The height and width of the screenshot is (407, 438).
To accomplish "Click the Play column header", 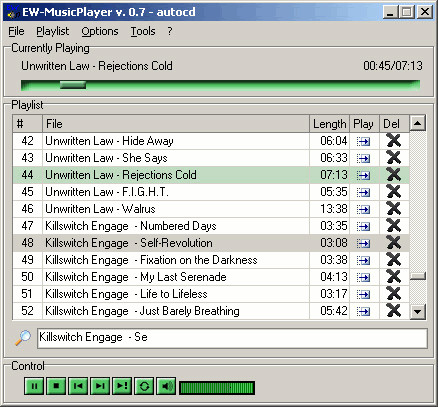I will [364, 124].
